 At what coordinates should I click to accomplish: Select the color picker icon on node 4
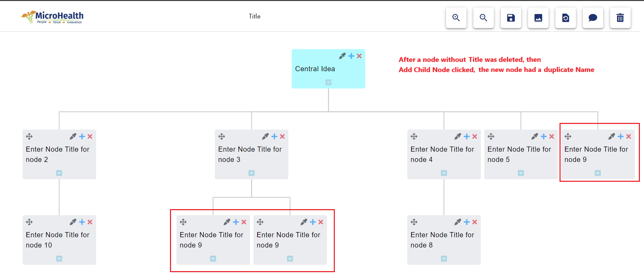[x=458, y=136]
